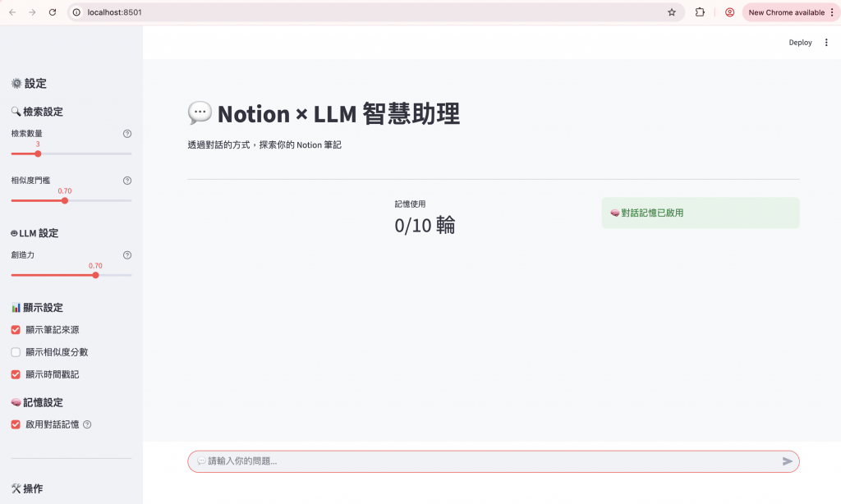This screenshot has height=504, width=841.
Task: Show help tooltip for 啟用對話記憶
Action: click(x=87, y=424)
